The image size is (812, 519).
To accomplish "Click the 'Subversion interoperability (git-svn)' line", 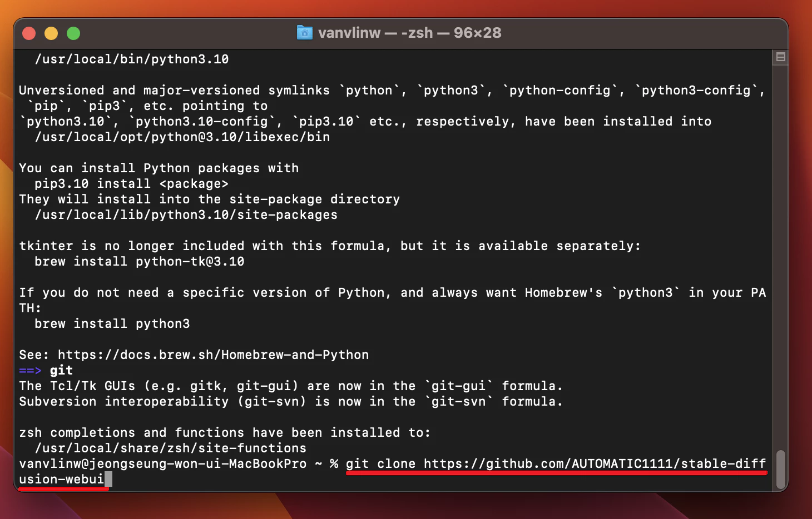I will [291, 401].
